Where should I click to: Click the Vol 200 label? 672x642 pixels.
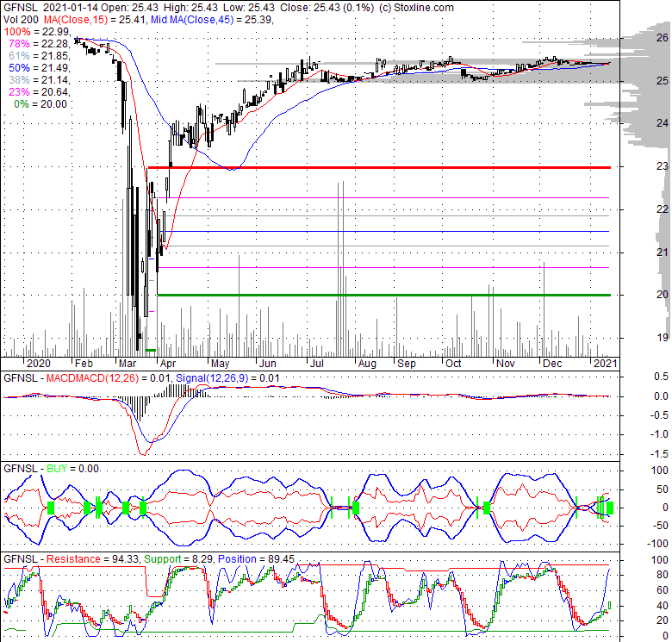21,19
